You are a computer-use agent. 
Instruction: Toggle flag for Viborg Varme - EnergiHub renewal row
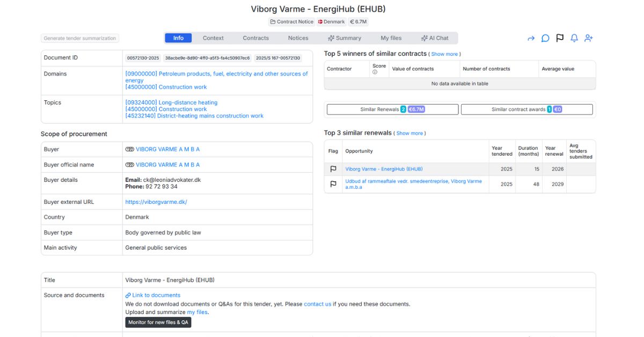pyautogui.click(x=333, y=169)
